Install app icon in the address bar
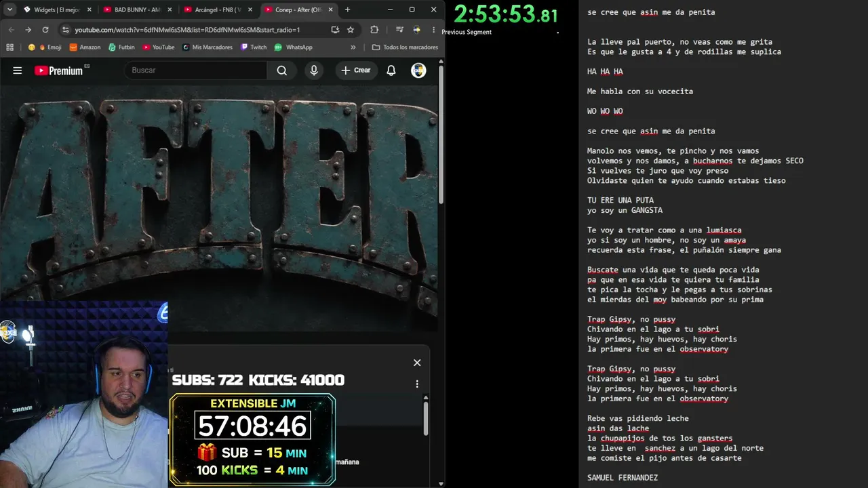868x488 pixels. pos(335,30)
